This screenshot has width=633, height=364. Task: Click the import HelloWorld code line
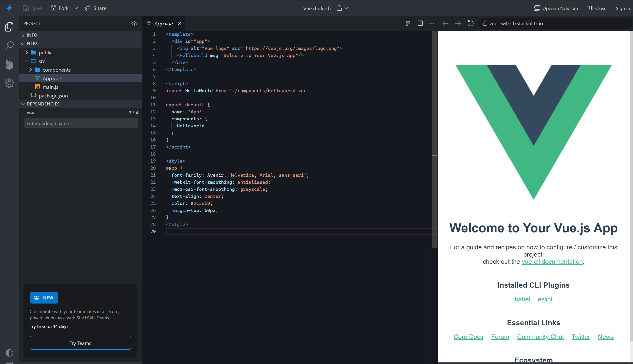click(x=237, y=90)
